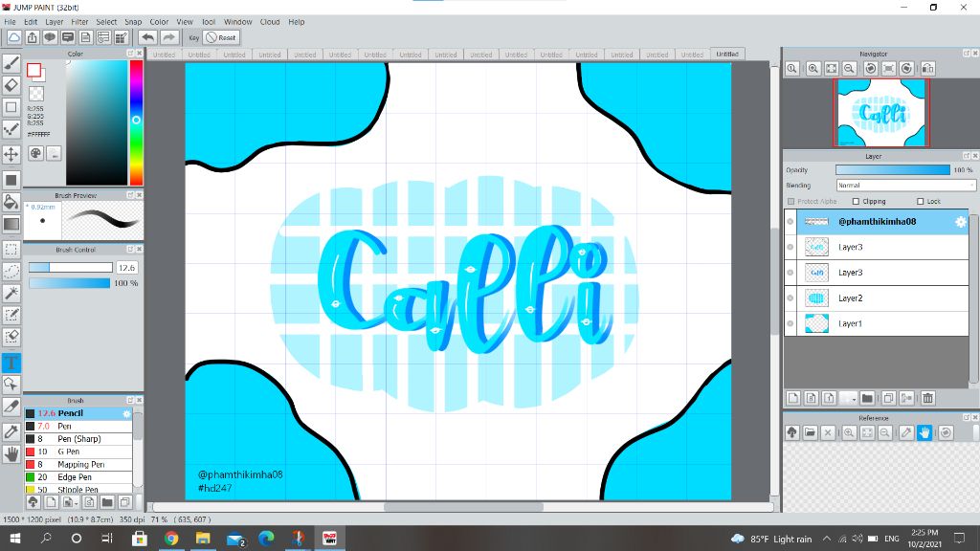Open settings gear of @phamthikimha08 layer

(x=961, y=222)
